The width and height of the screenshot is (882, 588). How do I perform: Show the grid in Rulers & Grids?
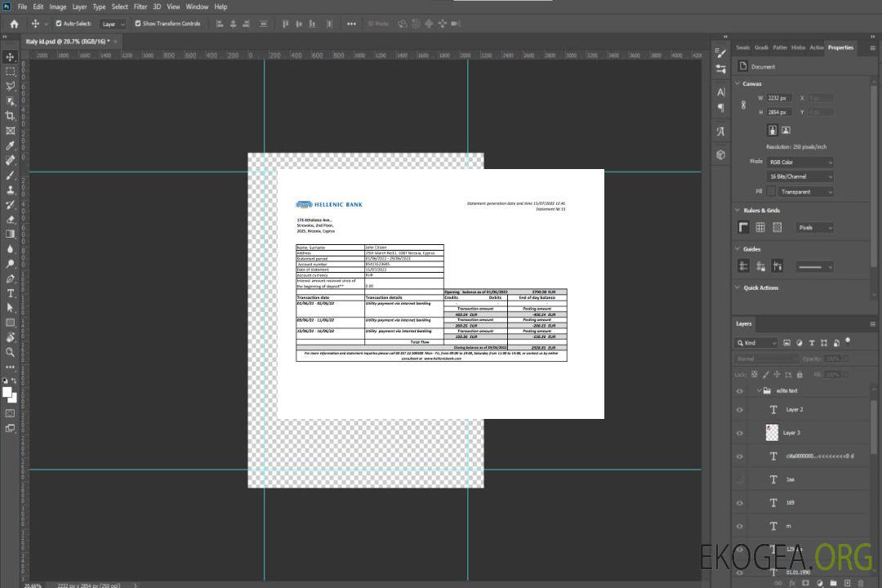point(760,227)
